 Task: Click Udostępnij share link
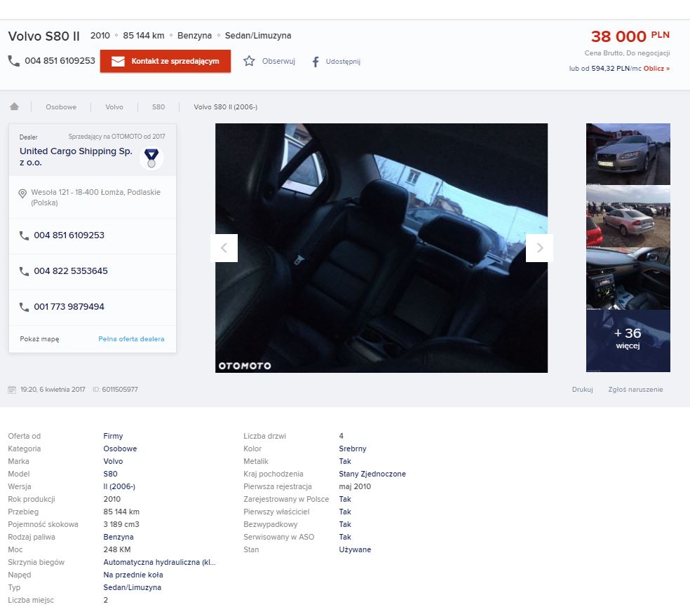pyautogui.click(x=343, y=62)
